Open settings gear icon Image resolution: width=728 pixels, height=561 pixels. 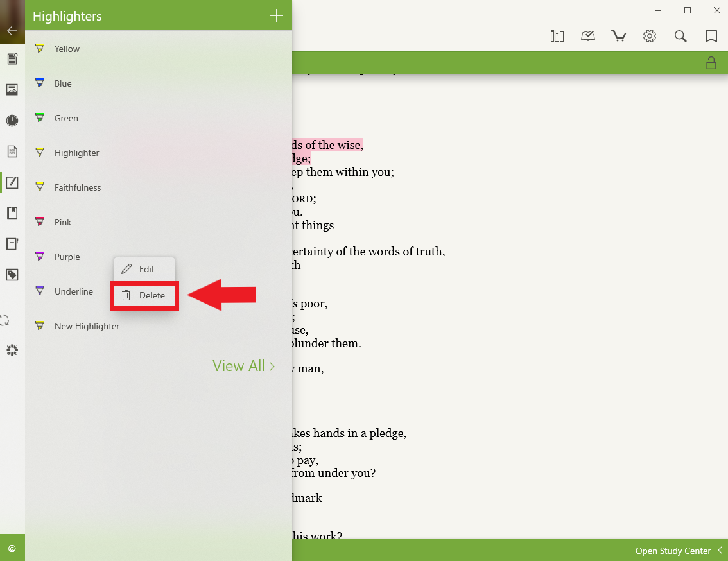tap(650, 36)
